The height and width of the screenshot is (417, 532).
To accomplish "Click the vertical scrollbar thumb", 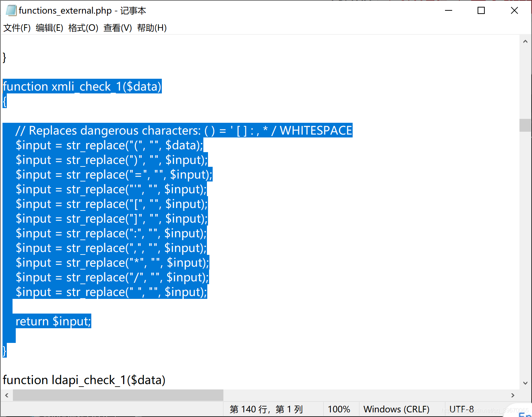I will pyautogui.click(x=525, y=125).
